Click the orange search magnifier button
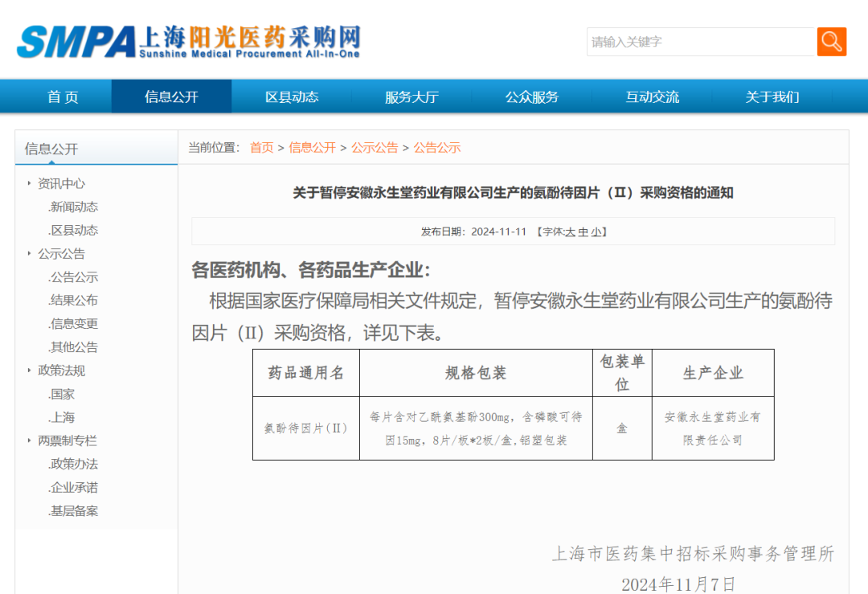The image size is (868, 594). 832,42
